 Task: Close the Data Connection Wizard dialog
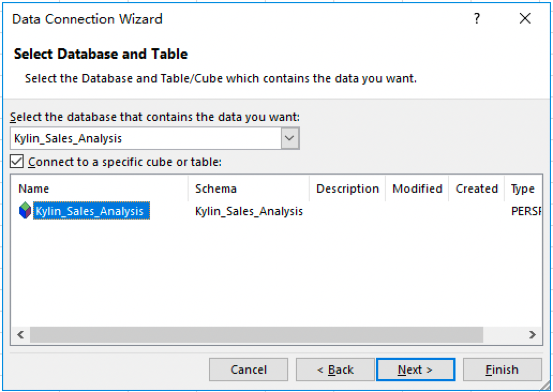coord(525,19)
